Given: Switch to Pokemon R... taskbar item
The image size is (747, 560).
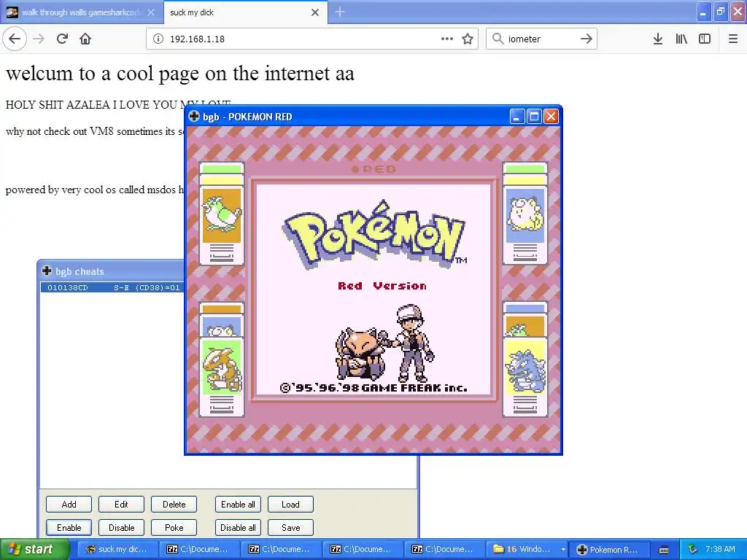Looking at the screenshot, I should click(x=609, y=549).
